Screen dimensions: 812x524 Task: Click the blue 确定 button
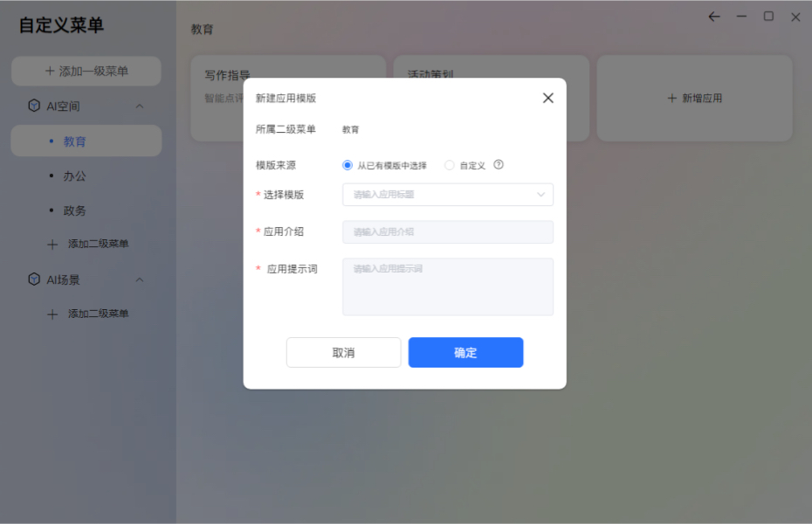pos(465,353)
